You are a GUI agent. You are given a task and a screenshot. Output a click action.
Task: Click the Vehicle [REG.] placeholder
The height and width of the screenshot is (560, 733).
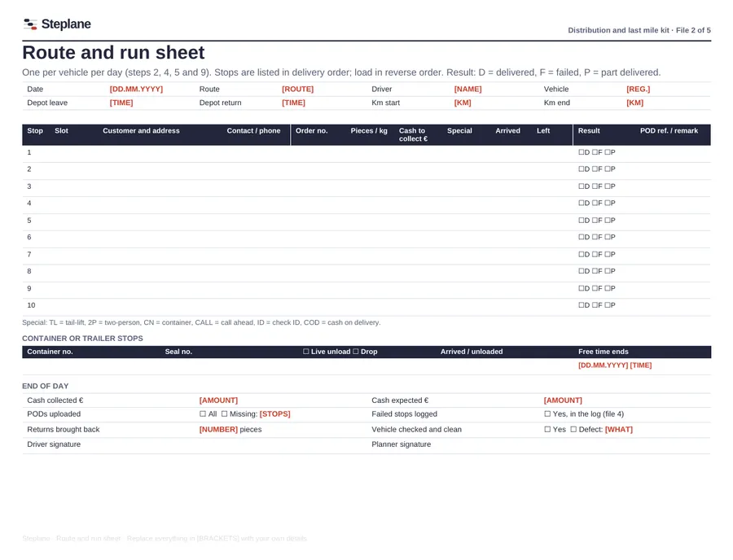(x=638, y=90)
